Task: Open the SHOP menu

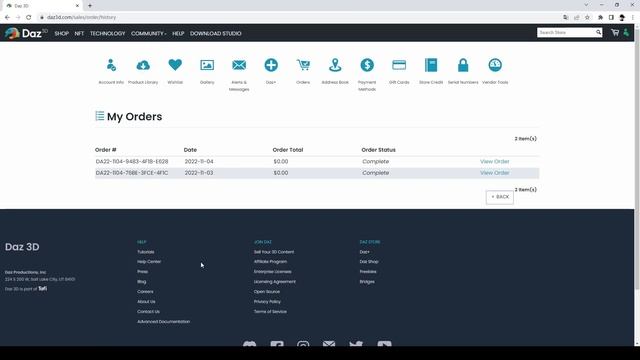Action: pyautogui.click(x=62, y=33)
